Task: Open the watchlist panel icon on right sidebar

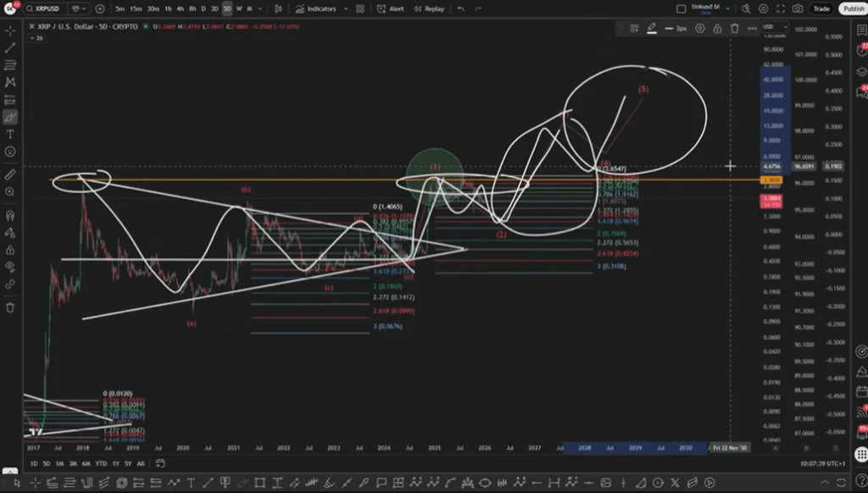Action: coord(861,31)
